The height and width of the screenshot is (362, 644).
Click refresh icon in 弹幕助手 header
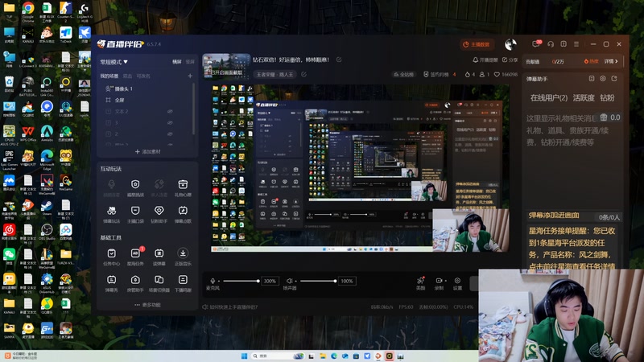click(x=614, y=78)
